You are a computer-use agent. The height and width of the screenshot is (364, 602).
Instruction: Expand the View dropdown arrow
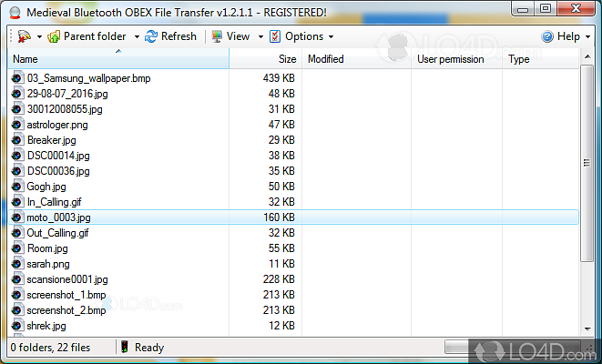(x=260, y=37)
